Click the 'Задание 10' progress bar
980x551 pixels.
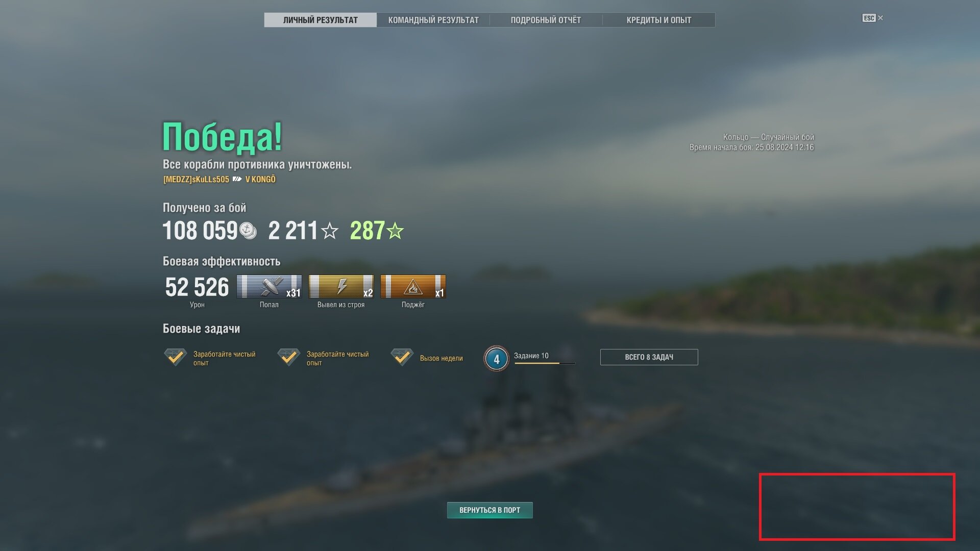click(545, 363)
